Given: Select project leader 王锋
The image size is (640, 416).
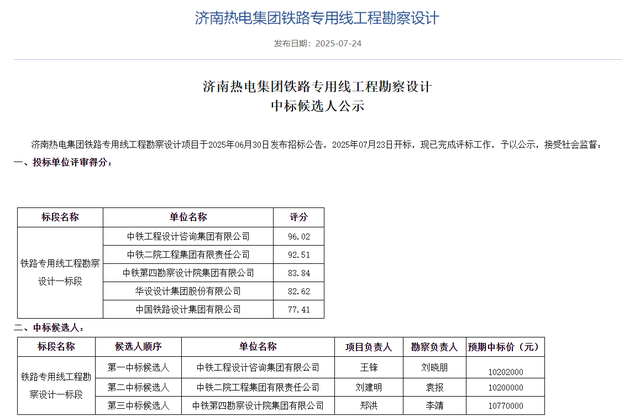Looking at the screenshot, I should (x=369, y=367).
